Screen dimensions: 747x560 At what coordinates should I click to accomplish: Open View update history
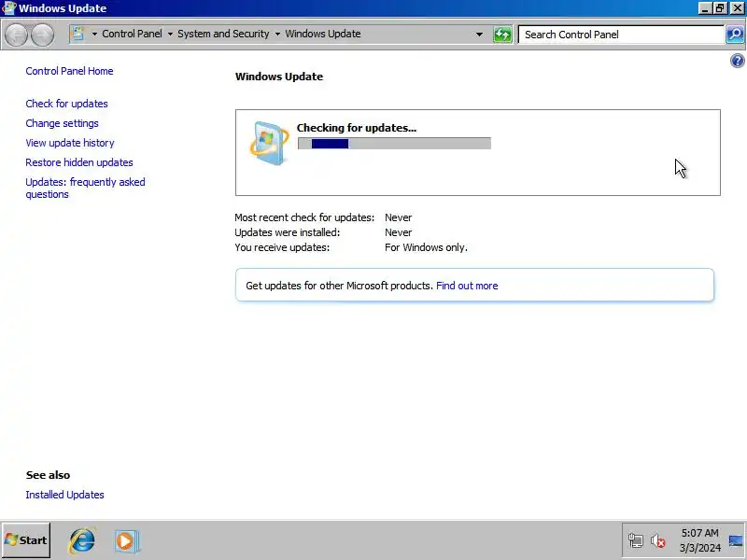coord(70,143)
